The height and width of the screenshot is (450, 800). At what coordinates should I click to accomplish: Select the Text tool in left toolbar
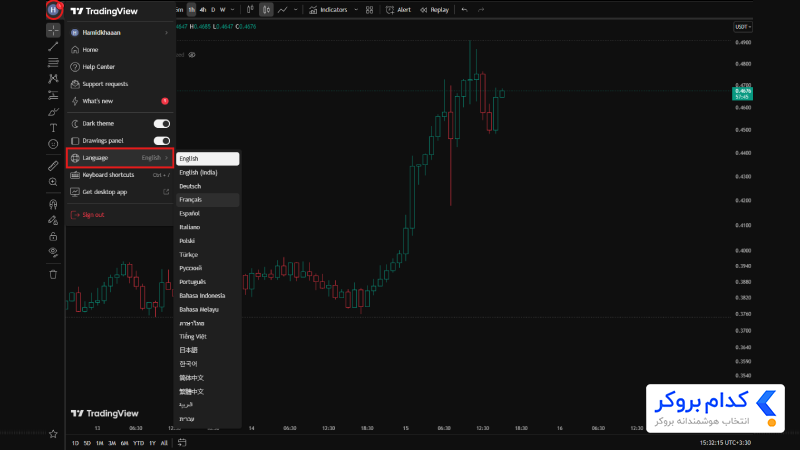point(53,128)
